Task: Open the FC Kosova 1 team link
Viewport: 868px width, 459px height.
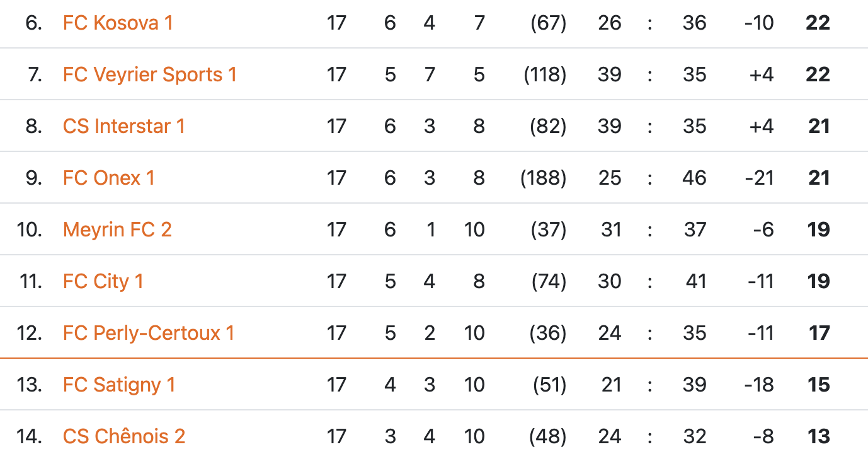Action: coord(118,23)
